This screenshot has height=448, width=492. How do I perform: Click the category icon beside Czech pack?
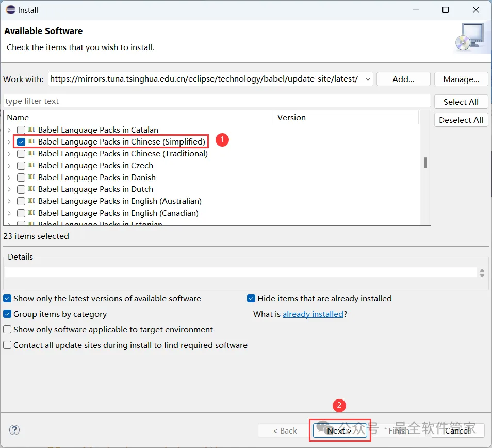point(31,165)
